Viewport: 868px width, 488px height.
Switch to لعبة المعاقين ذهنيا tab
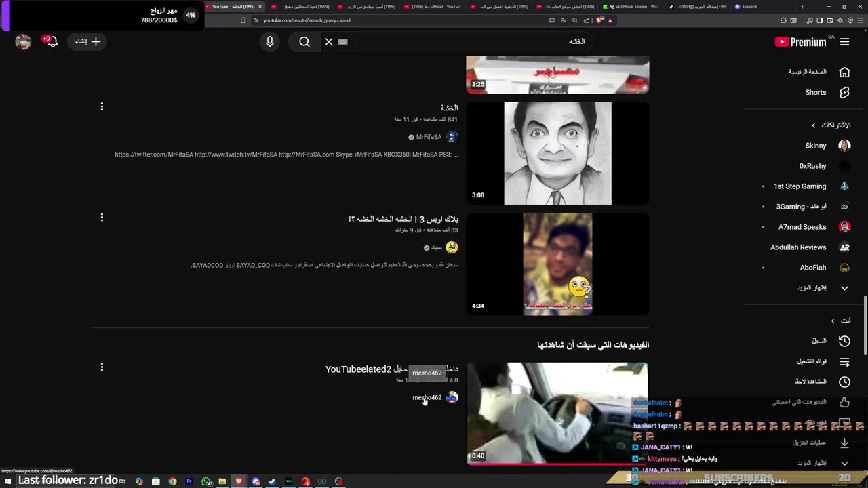(x=302, y=7)
